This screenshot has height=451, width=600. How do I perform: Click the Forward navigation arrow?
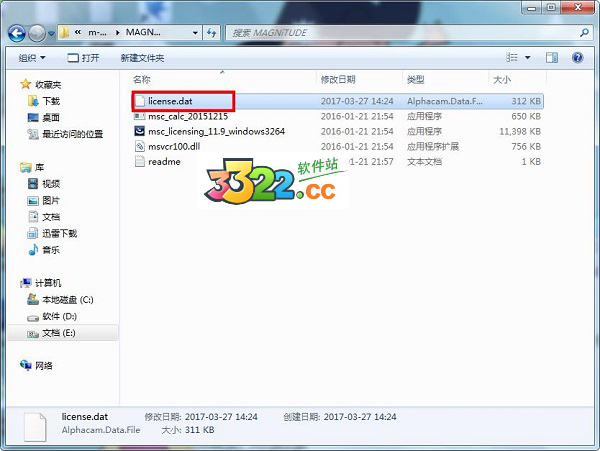(37, 33)
